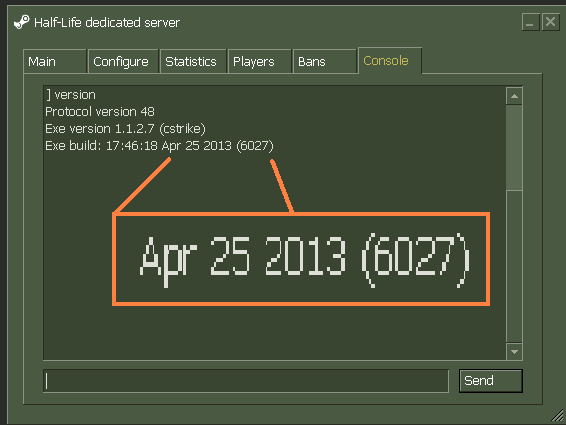
Task: Click the Send button
Action: 491,381
